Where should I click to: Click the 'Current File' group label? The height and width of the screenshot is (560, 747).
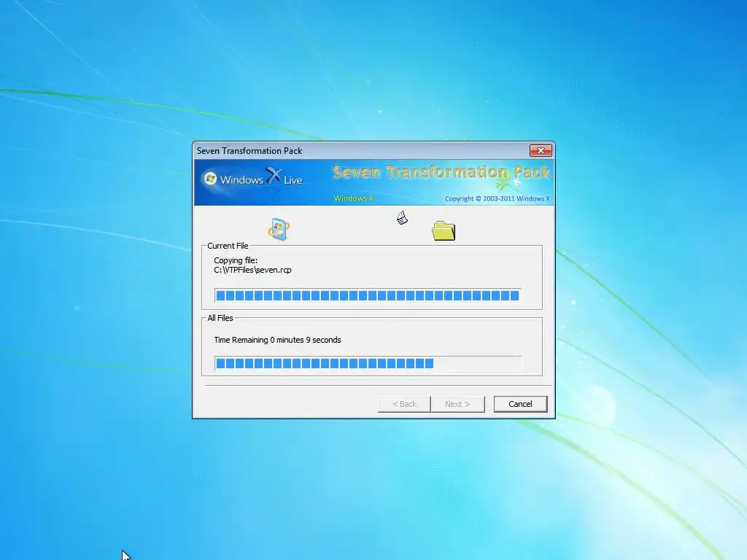(x=228, y=246)
